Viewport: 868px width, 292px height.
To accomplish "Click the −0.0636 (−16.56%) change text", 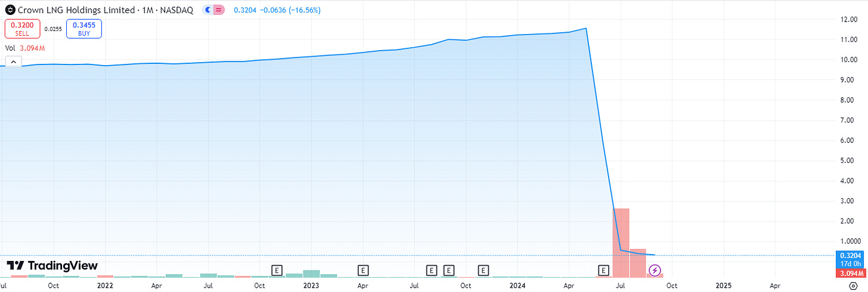I will click(290, 10).
